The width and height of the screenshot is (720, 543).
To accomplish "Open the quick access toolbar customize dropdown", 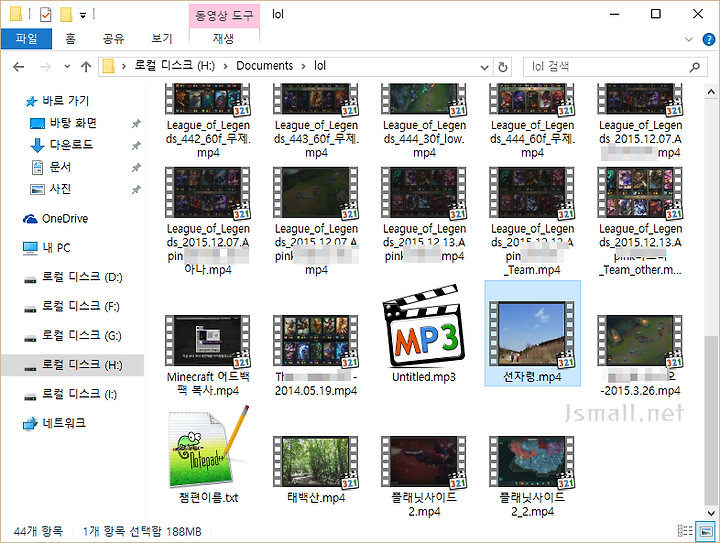I will point(83,15).
